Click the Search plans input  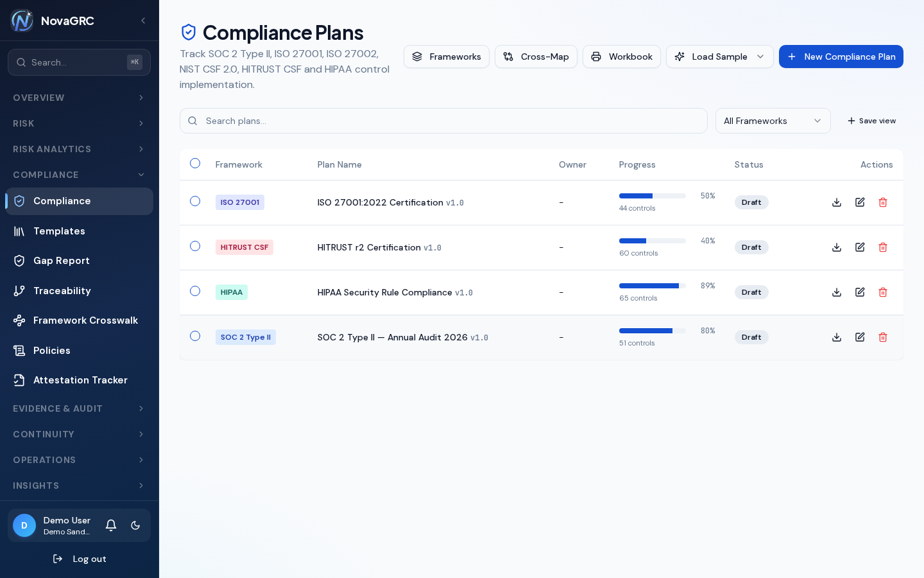click(443, 121)
